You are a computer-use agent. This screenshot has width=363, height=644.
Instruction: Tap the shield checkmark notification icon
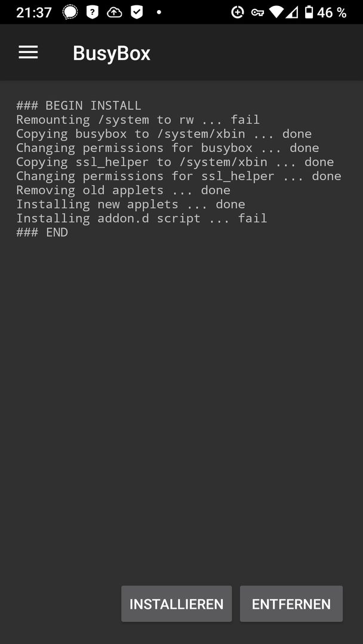(137, 13)
